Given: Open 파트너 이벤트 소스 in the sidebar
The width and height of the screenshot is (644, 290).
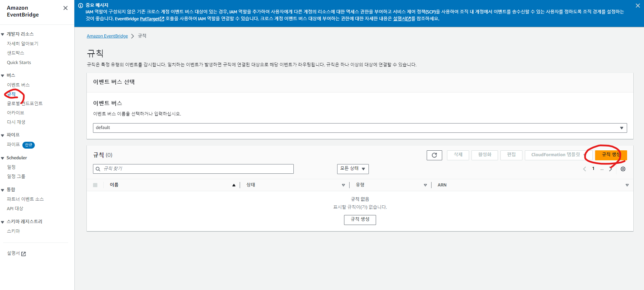Looking at the screenshot, I should point(25,199).
